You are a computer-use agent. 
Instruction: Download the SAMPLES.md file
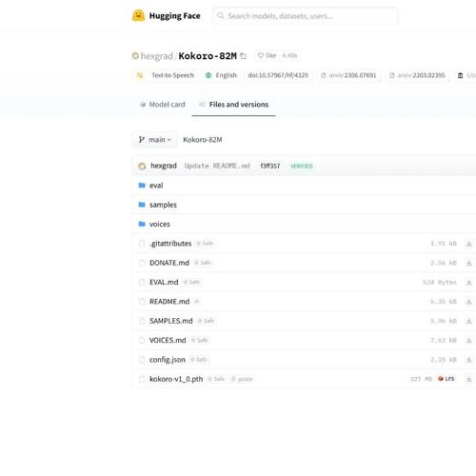click(x=468, y=321)
